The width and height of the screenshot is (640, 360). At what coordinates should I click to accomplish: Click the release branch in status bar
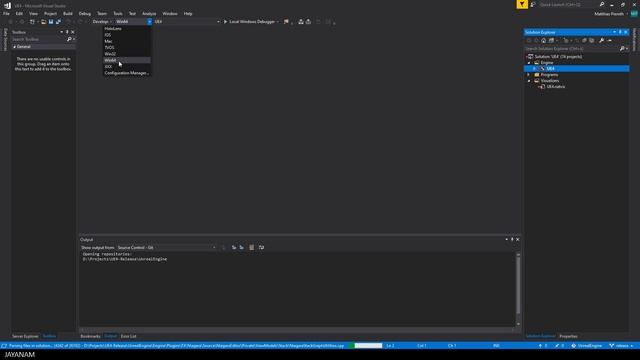621,346
